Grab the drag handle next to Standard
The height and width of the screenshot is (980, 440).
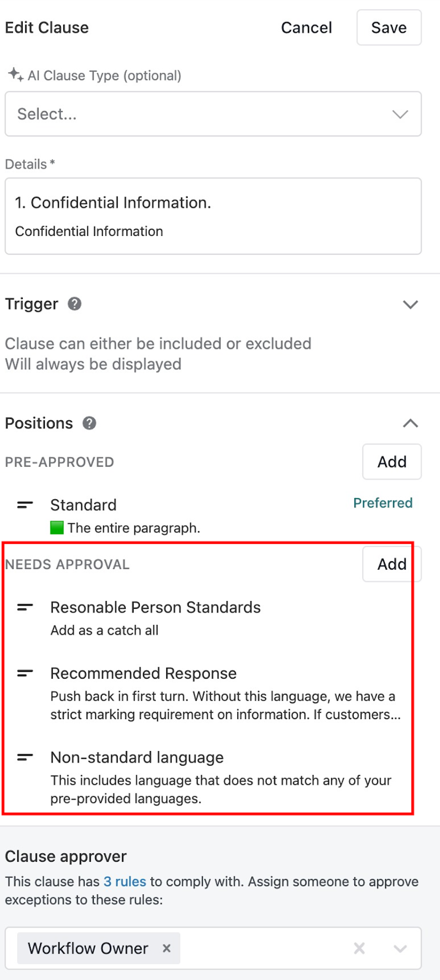point(25,505)
